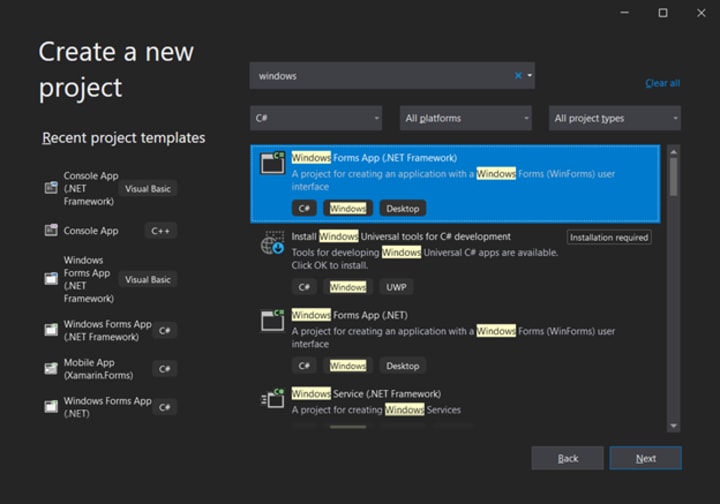Click the UWP tag on Universal tools entry
720x504 pixels.
click(x=396, y=287)
